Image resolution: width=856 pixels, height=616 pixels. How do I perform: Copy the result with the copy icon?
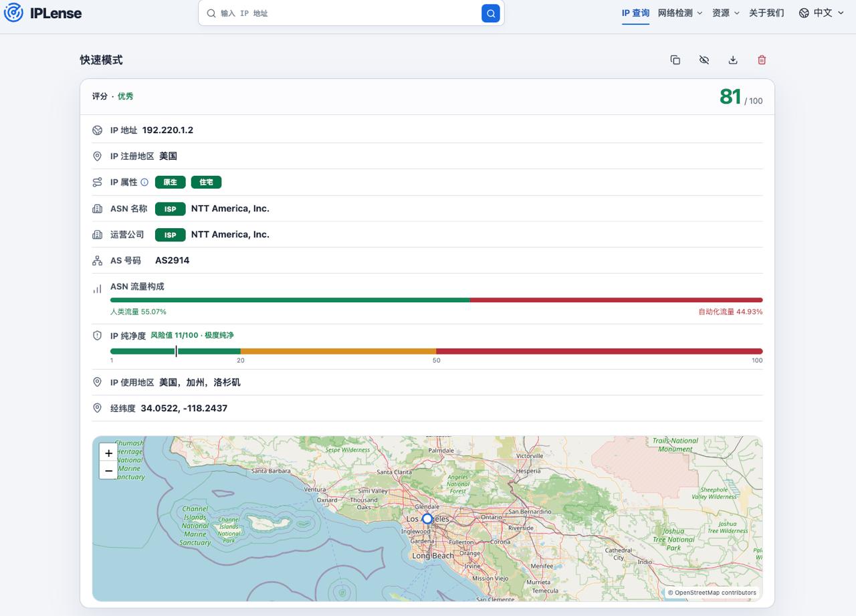[675, 60]
